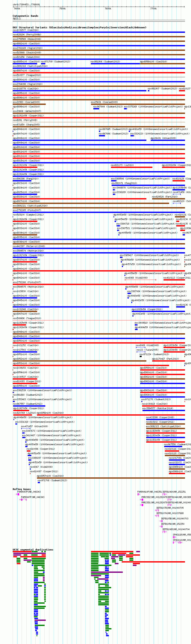This screenshot has height=644, width=191.
Task: Select the 8p23.1 cytogenetic band
Action: point(17,18)
